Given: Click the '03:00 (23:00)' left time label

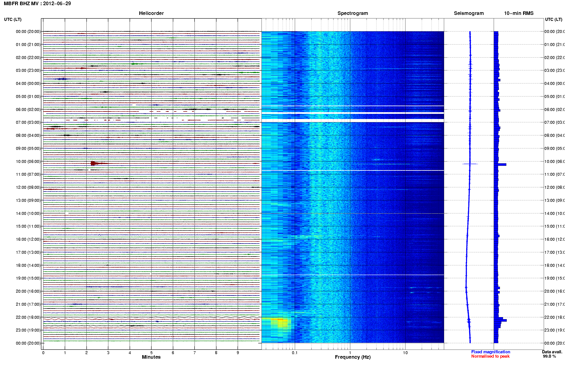Looking at the screenshot, I should [x=28, y=70].
